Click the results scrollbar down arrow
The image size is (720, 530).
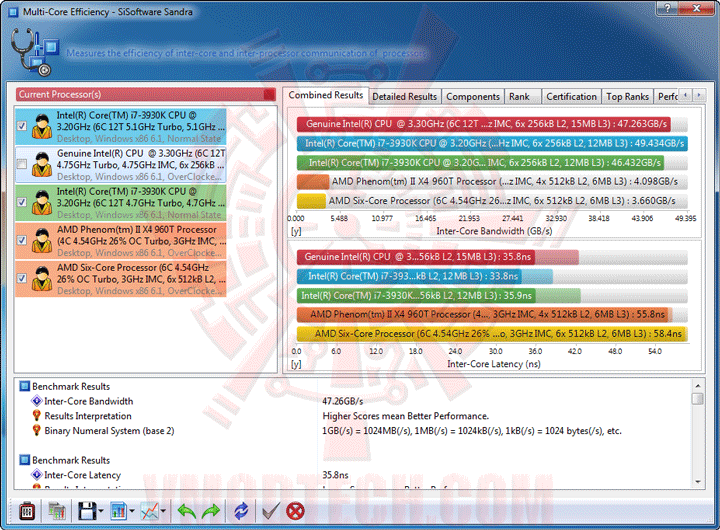[x=698, y=482]
